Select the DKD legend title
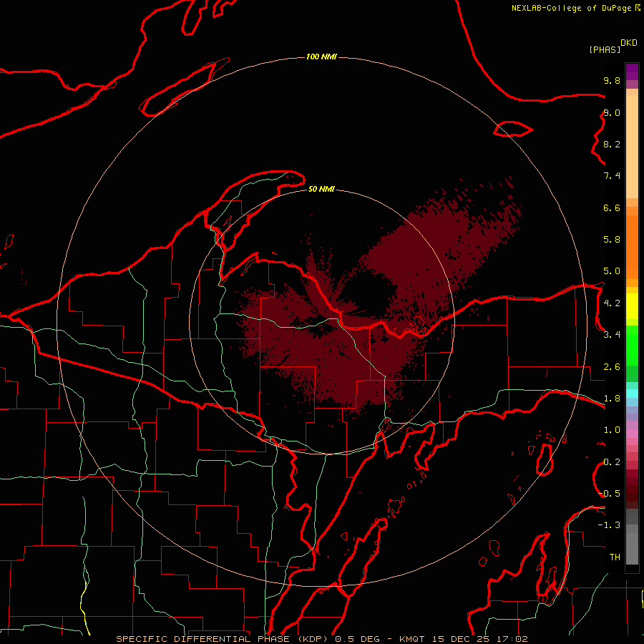The image size is (644, 644). pyautogui.click(x=629, y=43)
